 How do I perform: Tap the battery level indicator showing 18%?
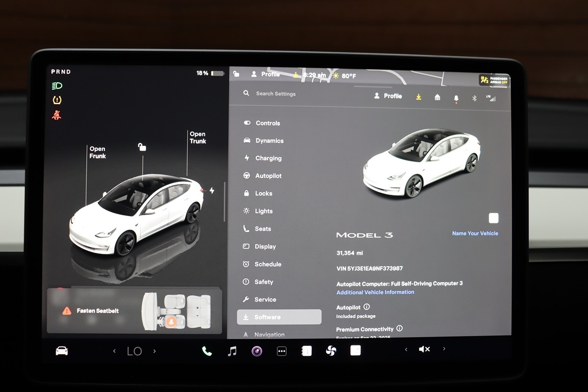[x=210, y=73]
